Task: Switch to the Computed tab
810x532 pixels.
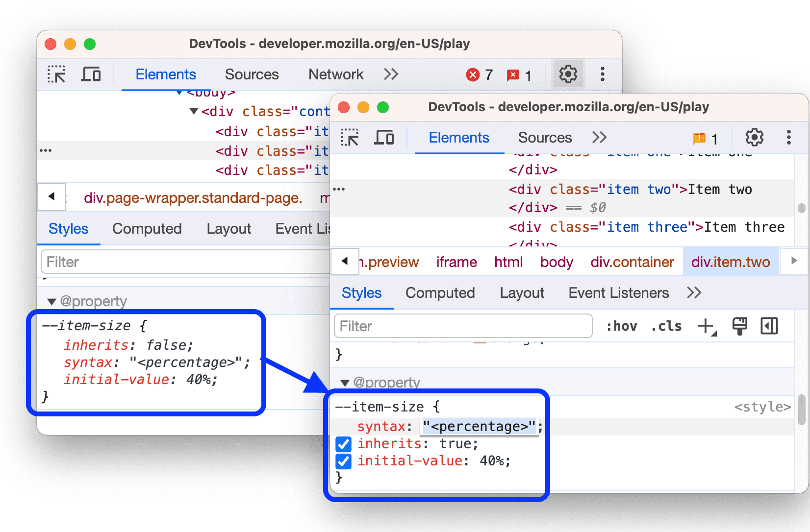Action: [x=440, y=293]
